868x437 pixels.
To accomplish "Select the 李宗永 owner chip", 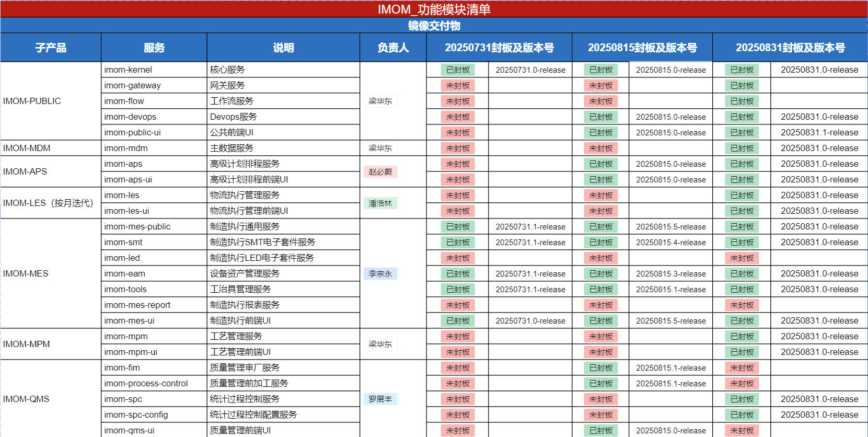I will click(x=380, y=274).
